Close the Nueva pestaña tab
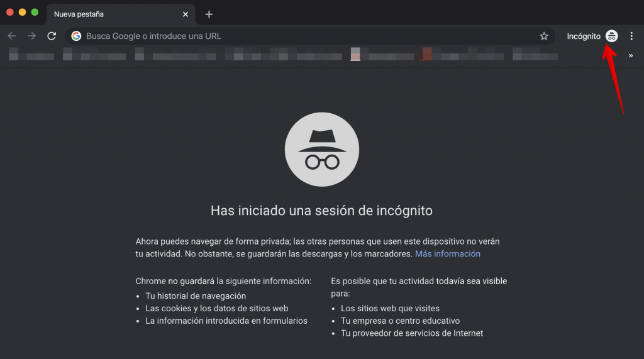The image size is (644, 359). coord(186,14)
